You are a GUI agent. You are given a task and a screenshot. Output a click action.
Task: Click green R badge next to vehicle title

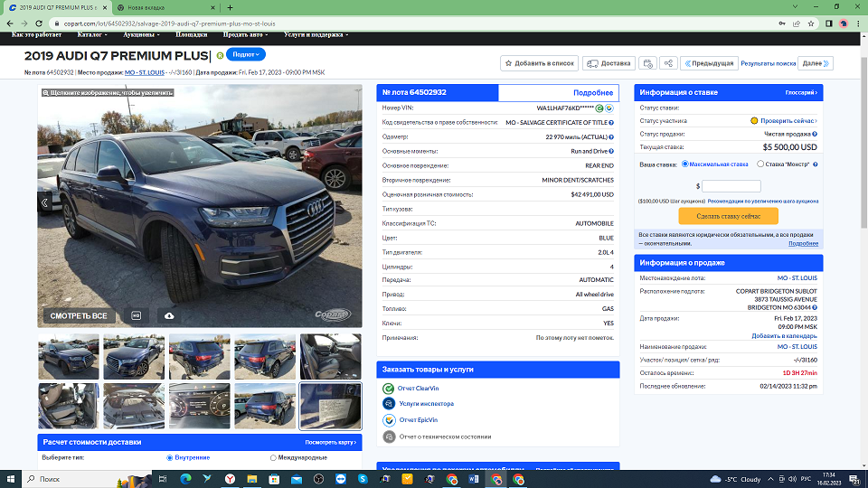click(220, 55)
